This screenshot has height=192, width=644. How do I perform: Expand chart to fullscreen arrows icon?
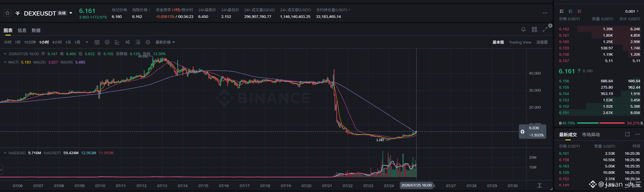click(545, 29)
